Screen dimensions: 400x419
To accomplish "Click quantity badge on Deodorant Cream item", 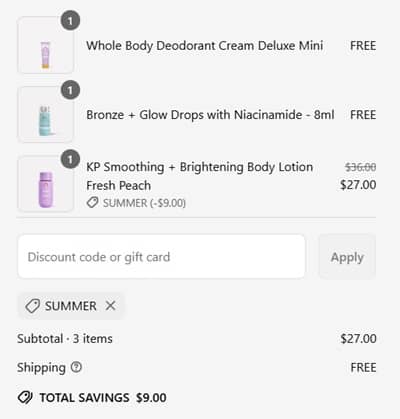I will [x=70, y=21].
